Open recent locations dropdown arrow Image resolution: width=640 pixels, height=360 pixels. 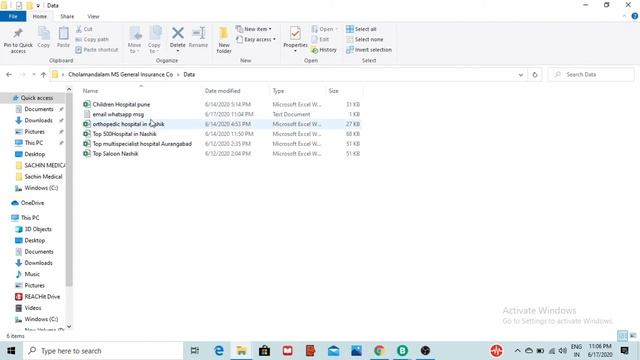pos(33,74)
